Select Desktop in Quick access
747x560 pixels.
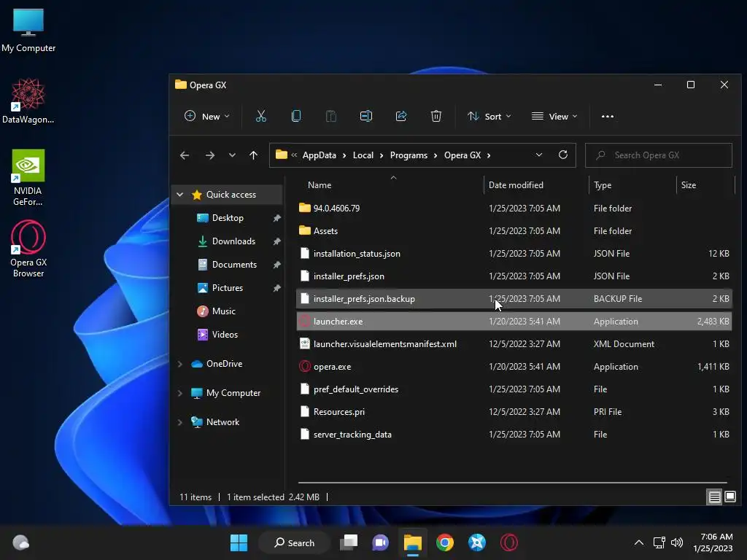[228, 217]
